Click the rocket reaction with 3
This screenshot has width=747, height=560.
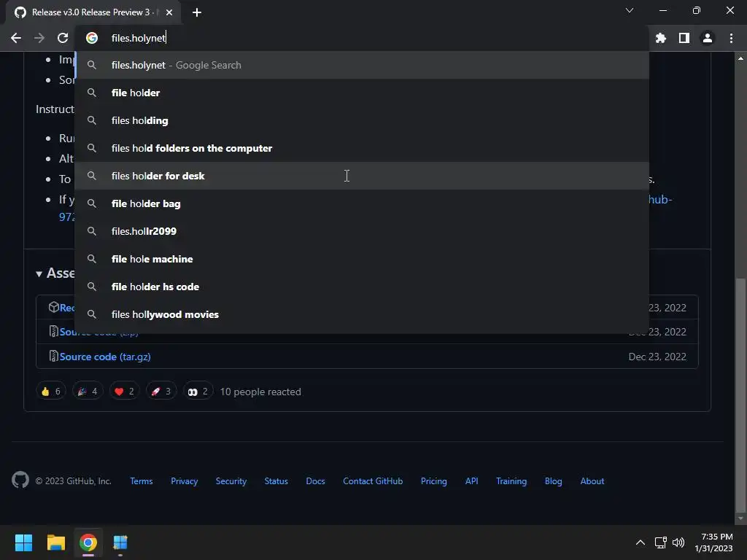point(161,392)
